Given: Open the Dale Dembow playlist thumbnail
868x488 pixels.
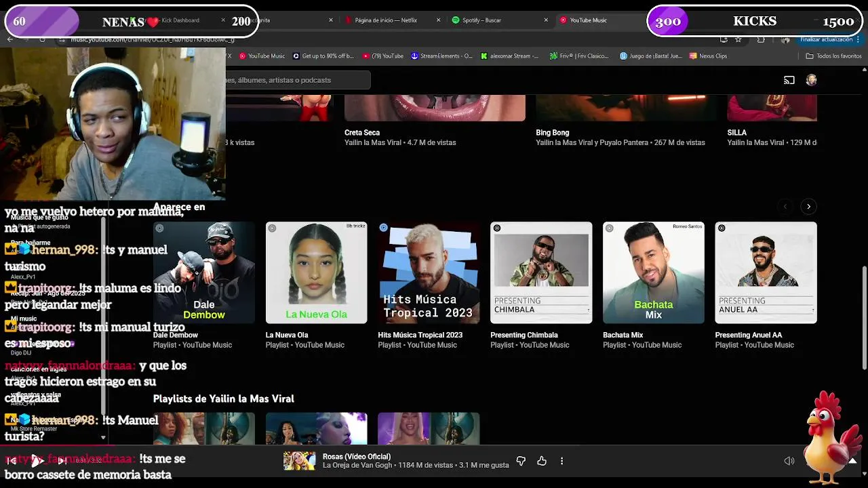Looking at the screenshot, I should (204, 272).
